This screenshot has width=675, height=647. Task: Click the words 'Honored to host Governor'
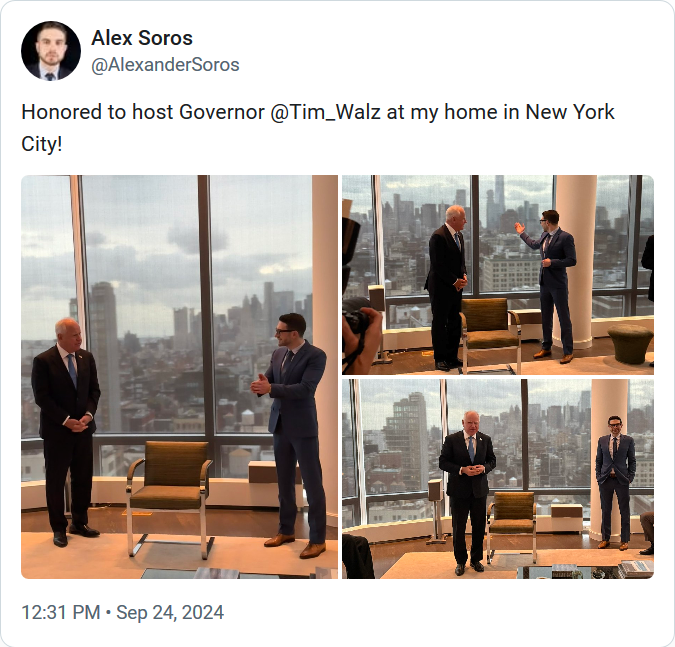pyautogui.click(x=143, y=112)
